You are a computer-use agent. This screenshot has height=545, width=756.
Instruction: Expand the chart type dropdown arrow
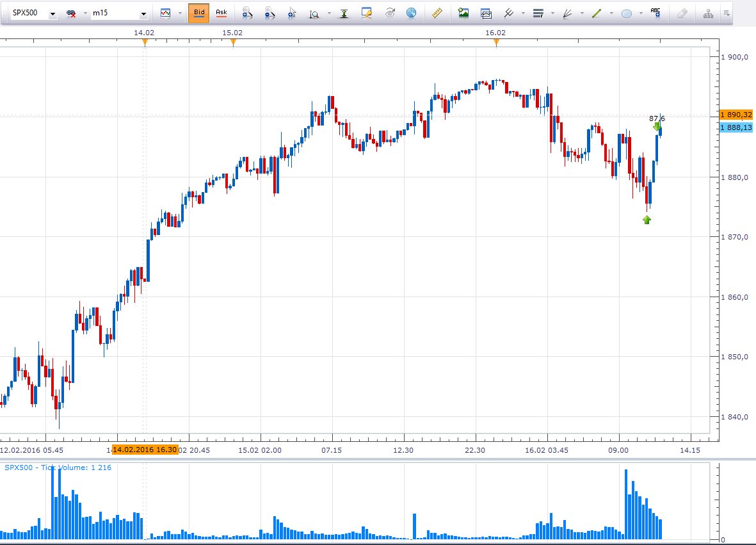[x=180, y=13]
